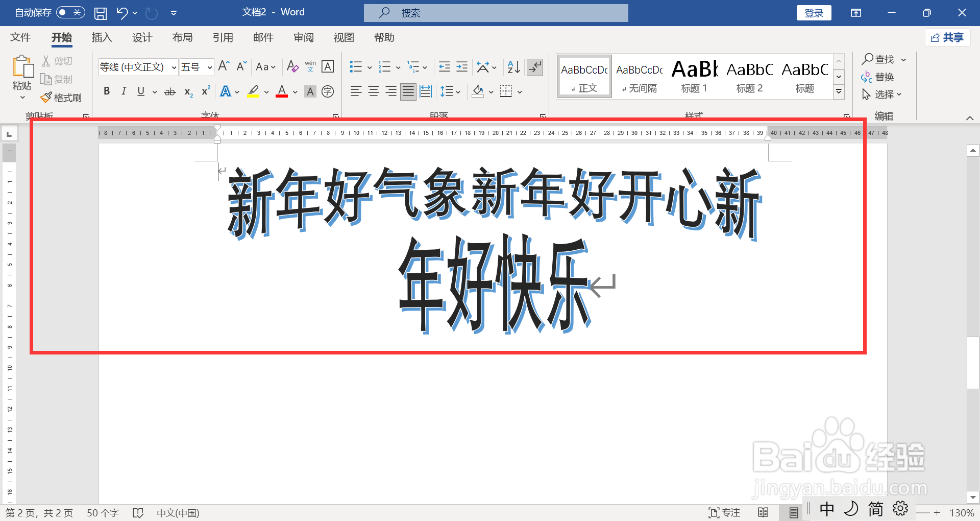
Task: Switch to the 设计 Design tab
Action: point(142,37)
